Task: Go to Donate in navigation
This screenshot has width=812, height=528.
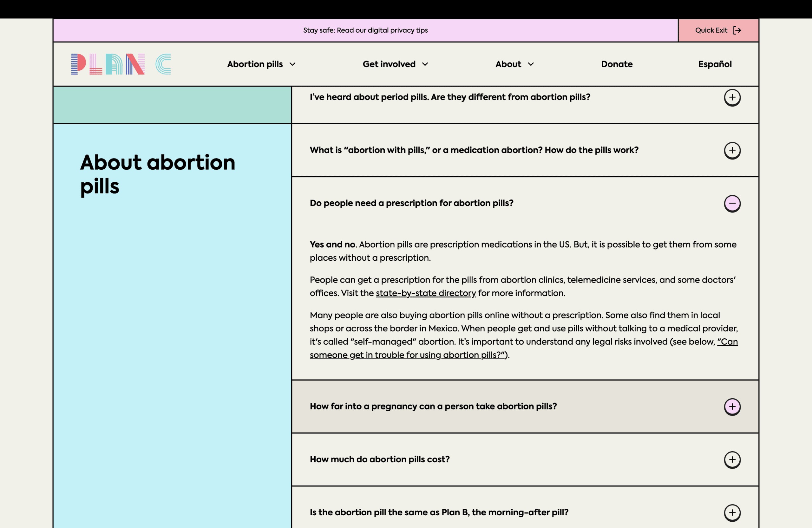Action: 617,64
